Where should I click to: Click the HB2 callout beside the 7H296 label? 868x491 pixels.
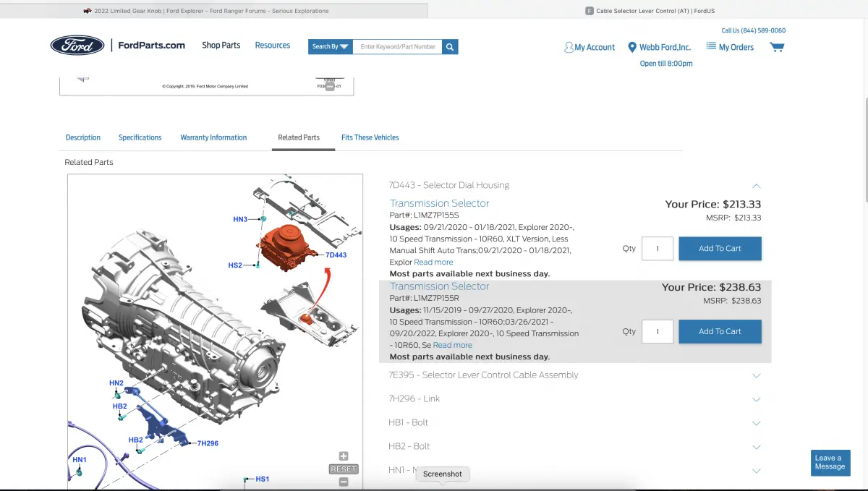coord(136,440)
